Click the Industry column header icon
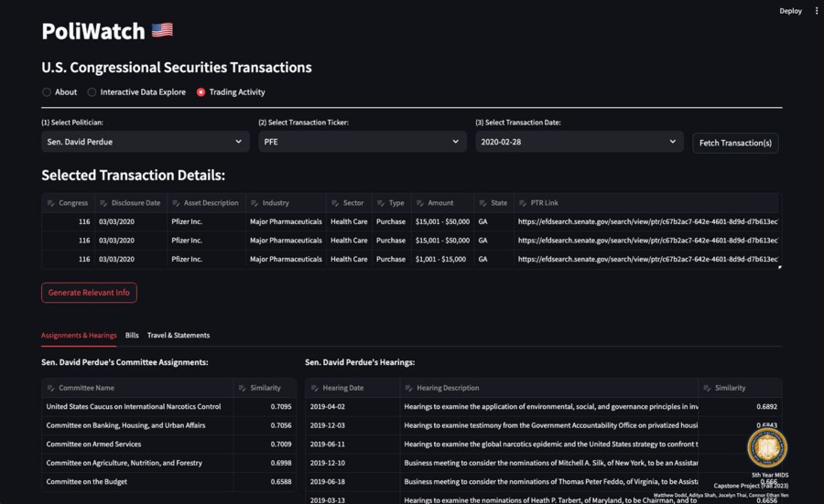Image resolution: width=824 pixels, height=504 pixels. [x=255, y=203]
